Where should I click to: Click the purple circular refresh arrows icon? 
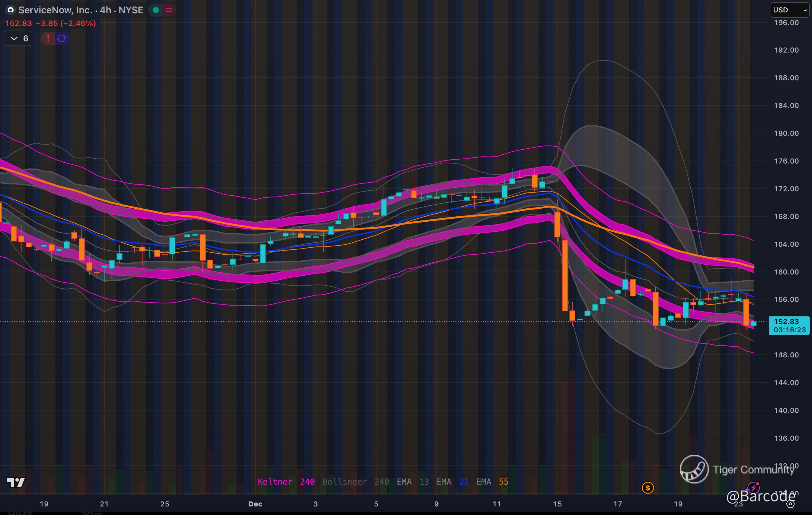click(61, 38)
